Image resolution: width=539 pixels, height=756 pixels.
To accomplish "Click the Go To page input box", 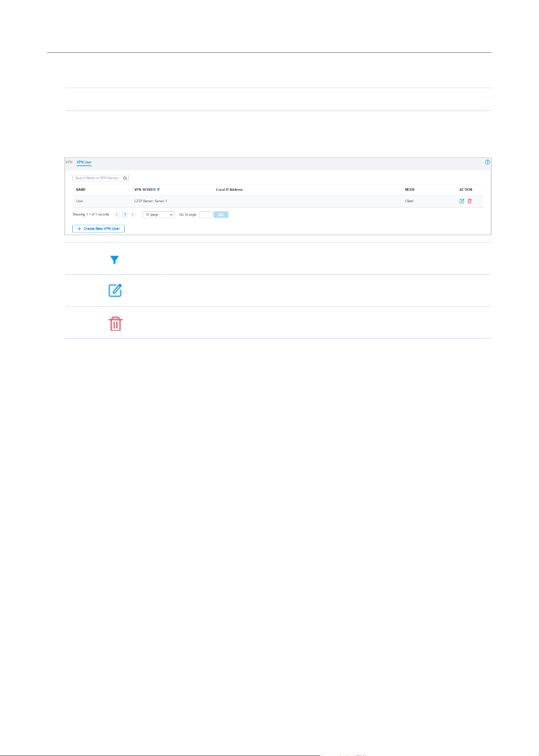I will click(205, 215).
